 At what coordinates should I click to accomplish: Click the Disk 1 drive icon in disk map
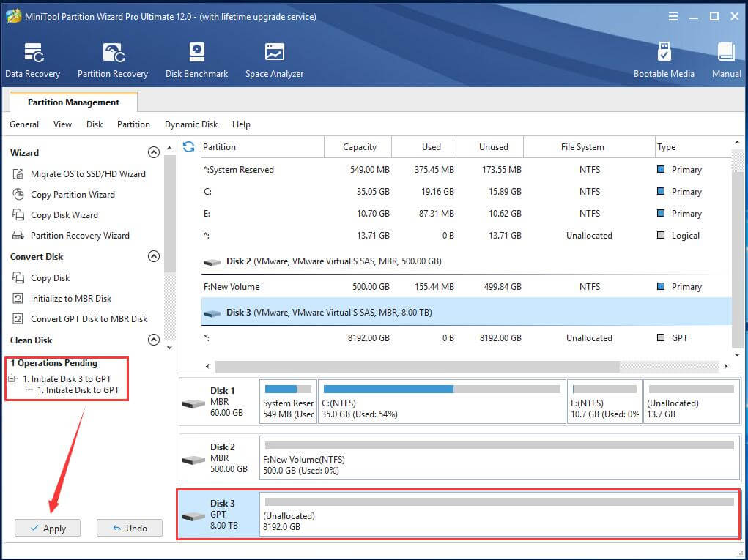[x=193, y=403]
